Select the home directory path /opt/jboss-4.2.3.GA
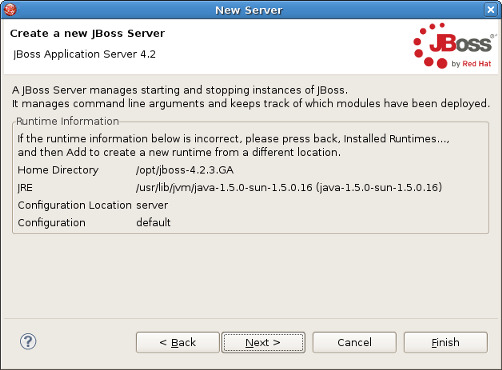This screenshot has width=502, height=370. coord(185,170)
